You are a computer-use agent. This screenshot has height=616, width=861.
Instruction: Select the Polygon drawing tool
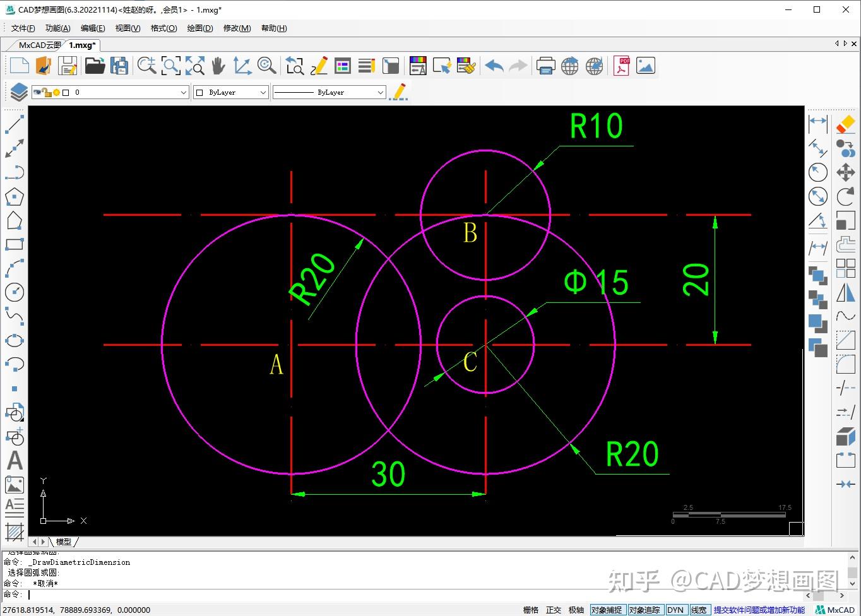(15, 197)
